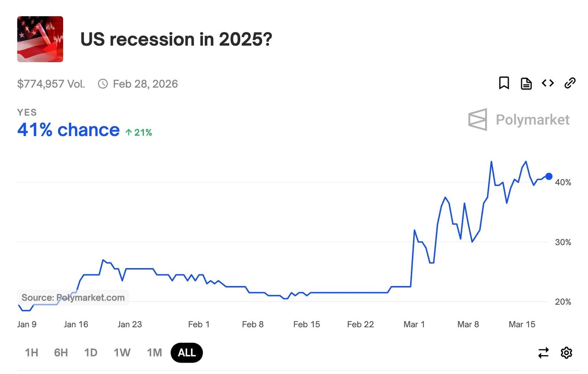Image resolution: width=588 pixels, height=374 pixels.
Task: Copy the market link
Action: 570,83
